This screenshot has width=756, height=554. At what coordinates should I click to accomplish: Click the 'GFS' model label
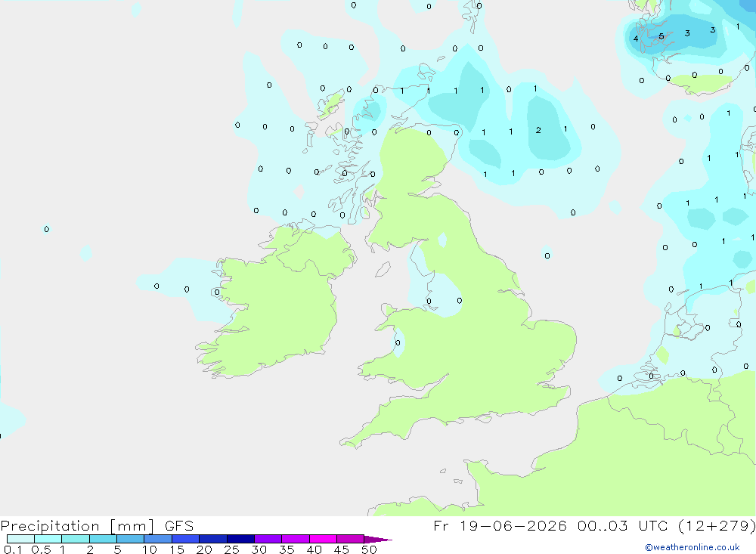point(179,526)
